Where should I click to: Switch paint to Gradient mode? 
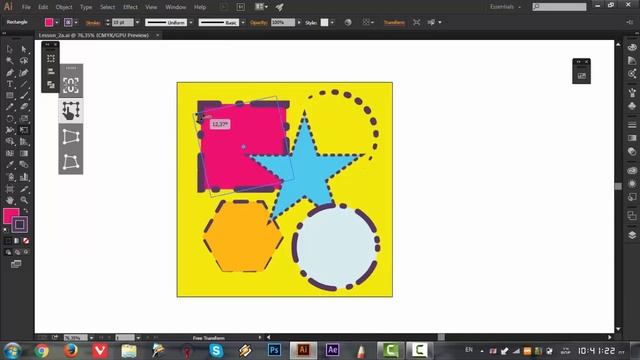pos(16,241)
